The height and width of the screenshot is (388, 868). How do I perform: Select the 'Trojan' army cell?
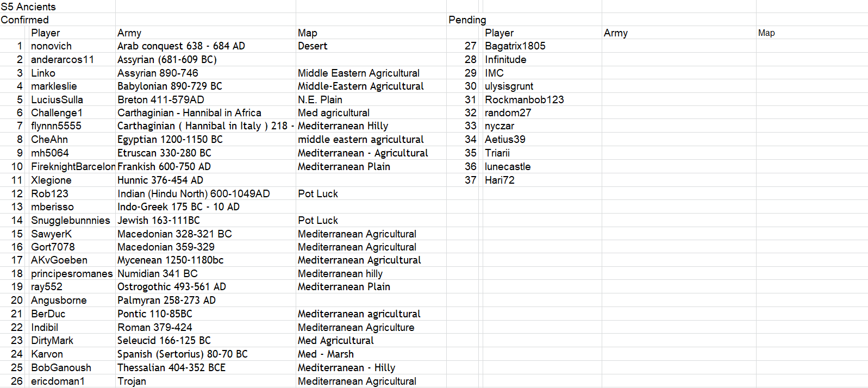pyautogui.click(x=132, y=381)
